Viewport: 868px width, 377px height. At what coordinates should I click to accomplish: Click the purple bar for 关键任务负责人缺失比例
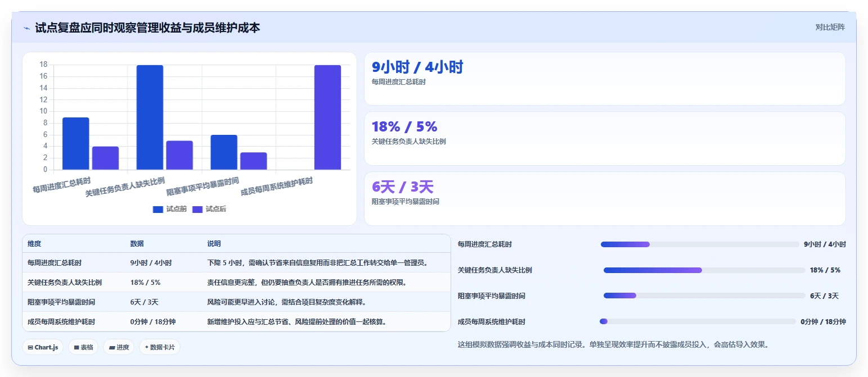point(179,155)
